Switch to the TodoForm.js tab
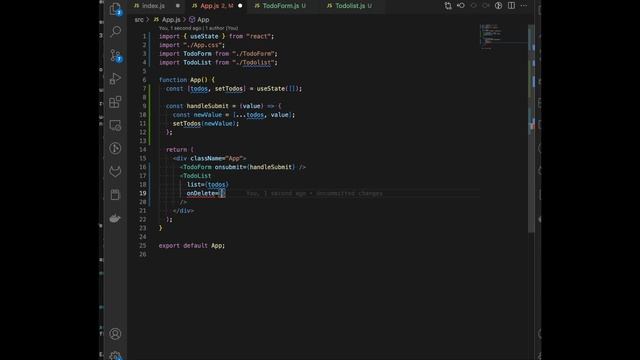640x360 pixels. 280,6
